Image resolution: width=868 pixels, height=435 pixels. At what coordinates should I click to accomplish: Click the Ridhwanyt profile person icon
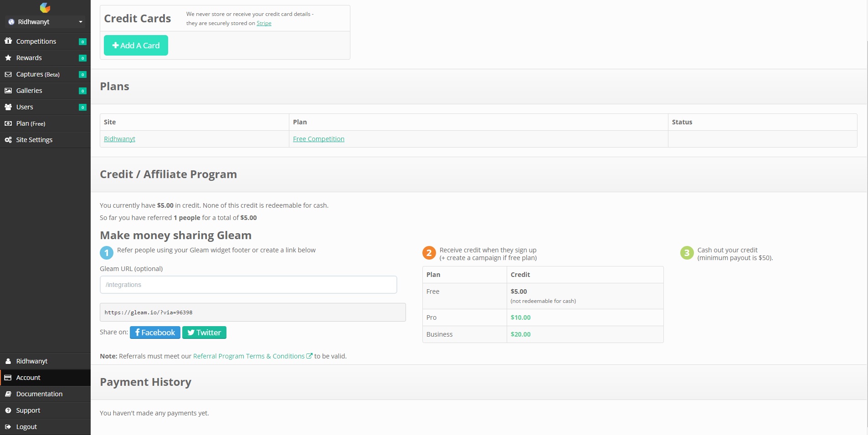coord(8,361)
